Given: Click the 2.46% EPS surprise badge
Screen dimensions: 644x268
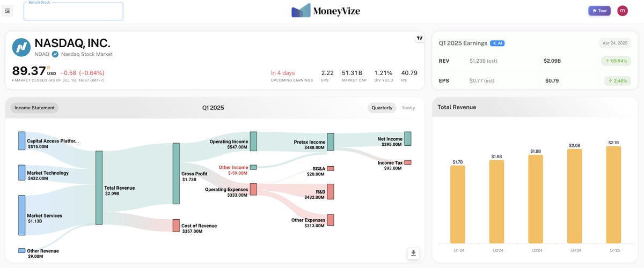Looking at the screenshot, I should [618, 81].
